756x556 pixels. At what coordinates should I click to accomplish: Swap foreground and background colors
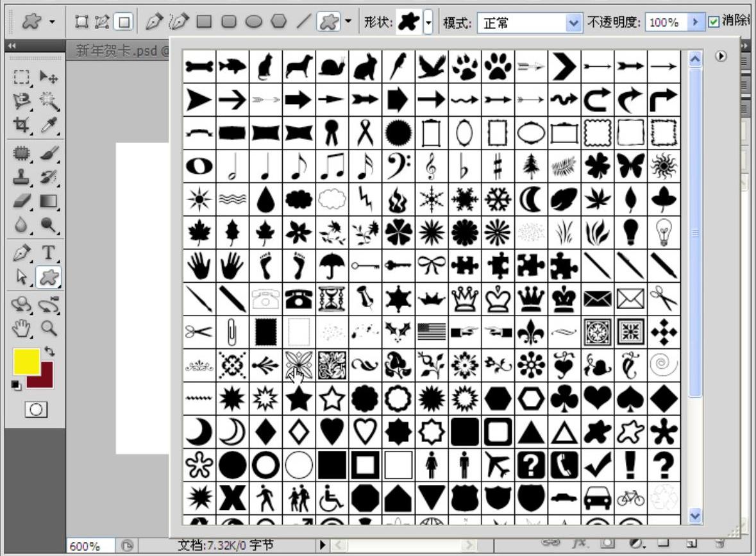coord(50,352)
